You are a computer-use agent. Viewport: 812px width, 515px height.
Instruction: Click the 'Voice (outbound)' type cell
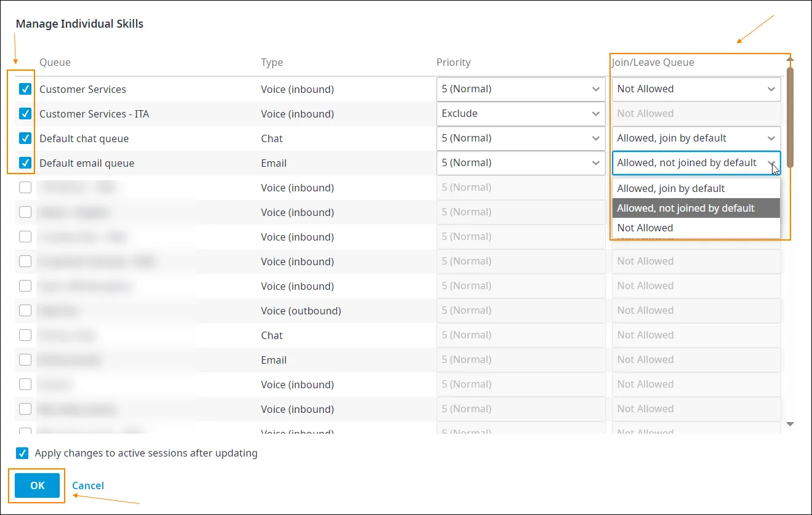point(301,311)
